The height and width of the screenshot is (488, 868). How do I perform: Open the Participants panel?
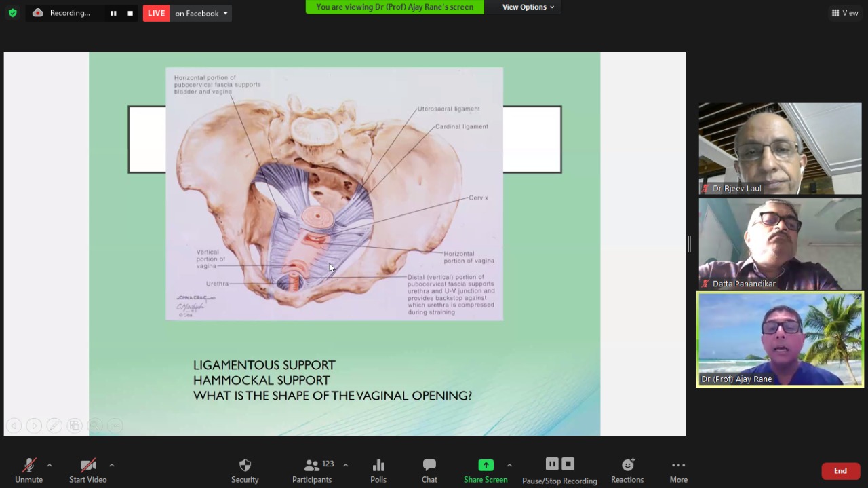pyautogui.click(x=312, y=470)
